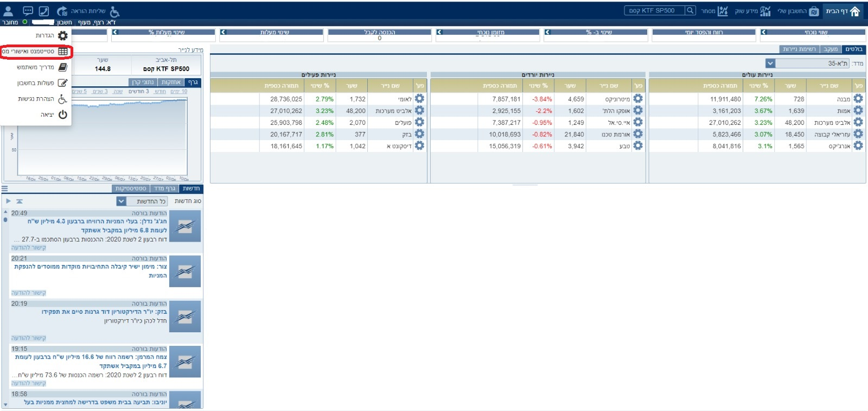Image resolution: width=868 pixels, height=411 pixels.
Task: Switch to the סטטיסטיקות tab
Action: pos(131,189)
